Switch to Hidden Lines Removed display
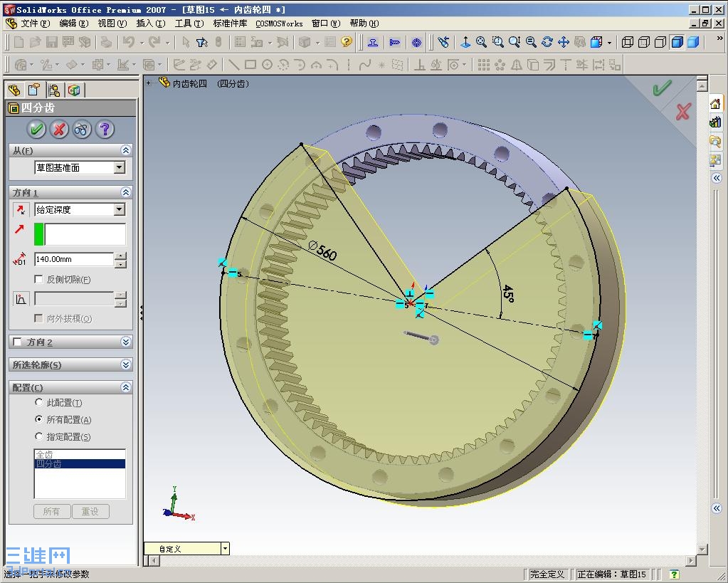Screen dimensions: 728x583 click(x=660, y=42)
